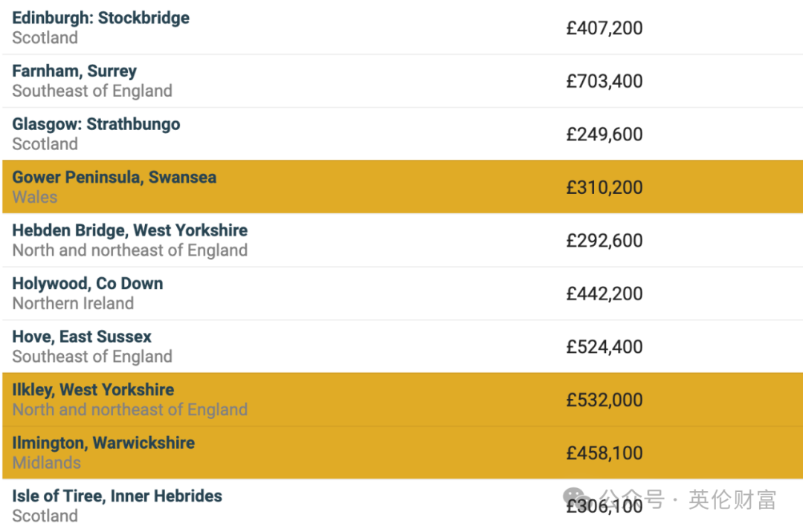
Task: Click the £532,000 Ilkley price
Action: coord(604,400)
